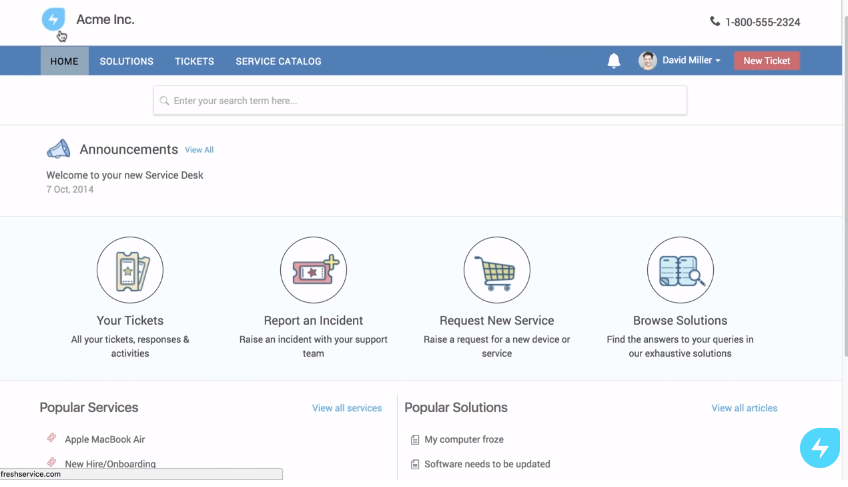Open the notifications bell
This screenshot has width=848, height=487.
point(613,61)
